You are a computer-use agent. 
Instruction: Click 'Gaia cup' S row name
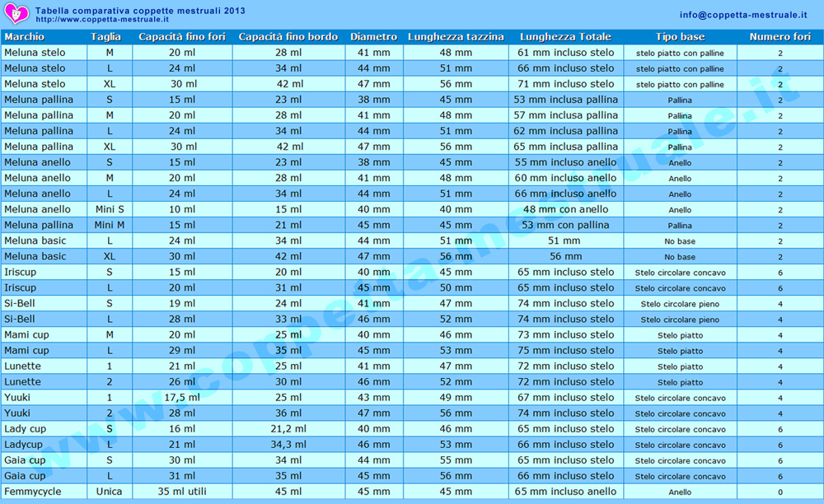point(25,460)
